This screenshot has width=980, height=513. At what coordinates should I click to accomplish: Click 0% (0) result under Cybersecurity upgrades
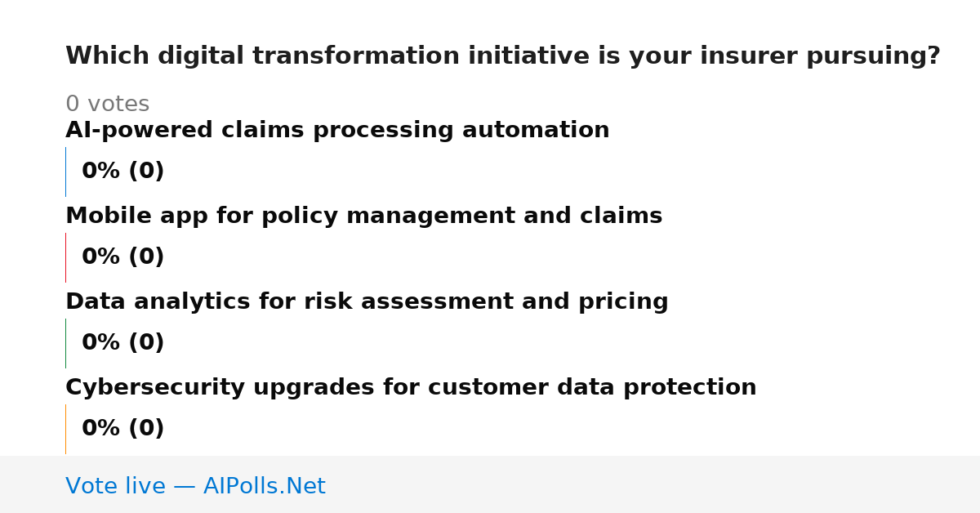click(122, 429)
